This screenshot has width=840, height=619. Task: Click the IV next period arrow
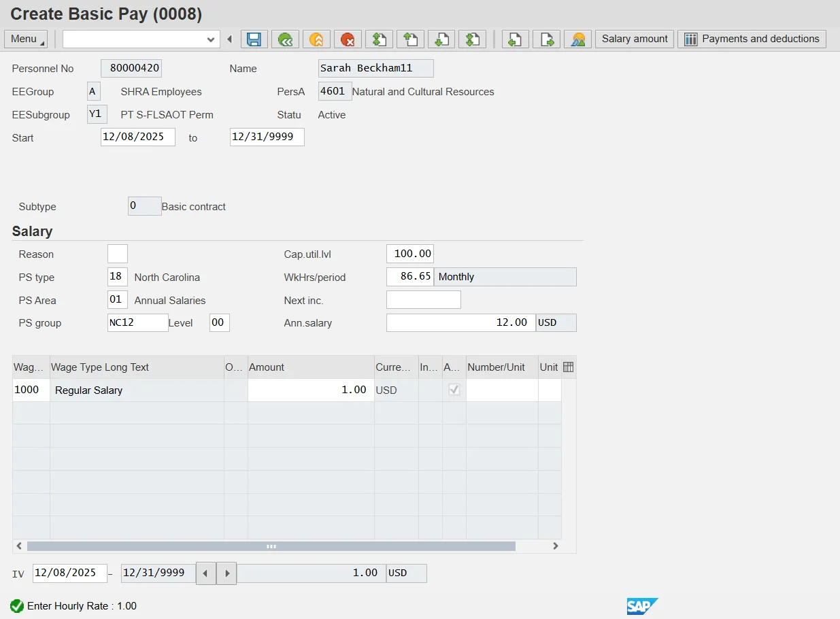[227, 573]
